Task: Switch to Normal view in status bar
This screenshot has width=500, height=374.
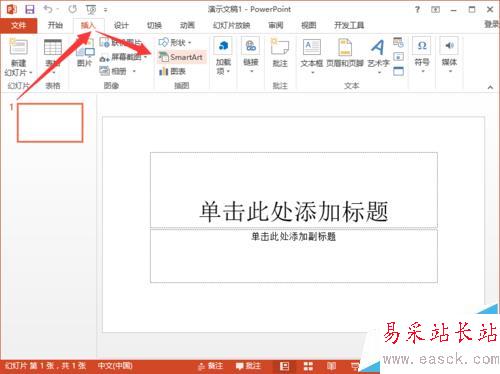Action: [284, 366]
